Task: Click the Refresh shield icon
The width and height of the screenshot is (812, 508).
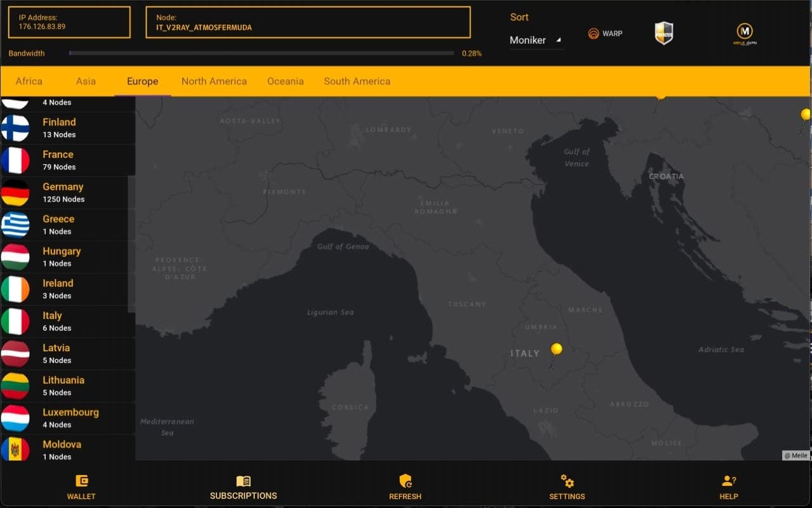Action: click(405, 481)
